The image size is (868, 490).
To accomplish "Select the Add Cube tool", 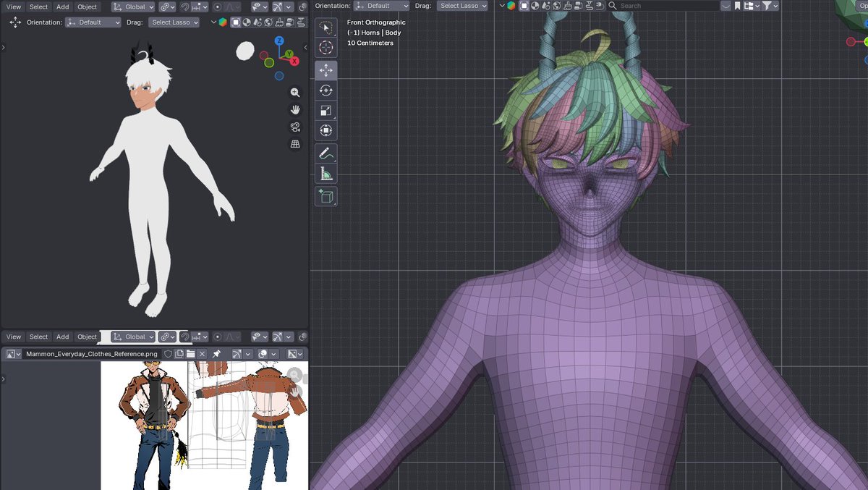I will 325,196.
